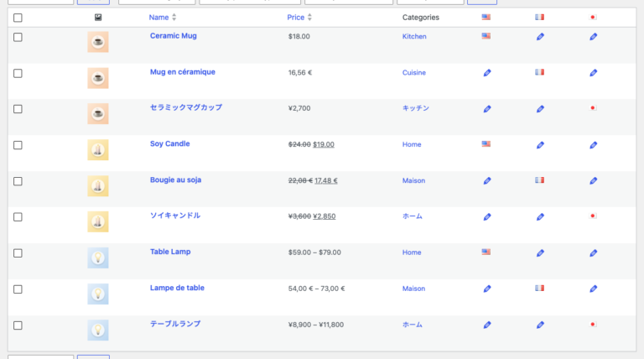644x359 pixels.
Task: Edit French translation of ソイキャンドル
Action: pos(540,217)
